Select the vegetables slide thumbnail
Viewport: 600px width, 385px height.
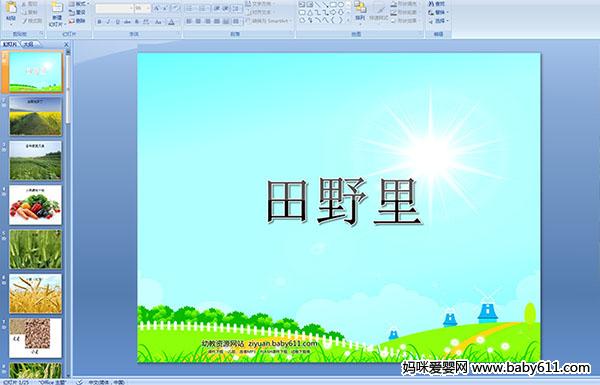tap(35, 205)
